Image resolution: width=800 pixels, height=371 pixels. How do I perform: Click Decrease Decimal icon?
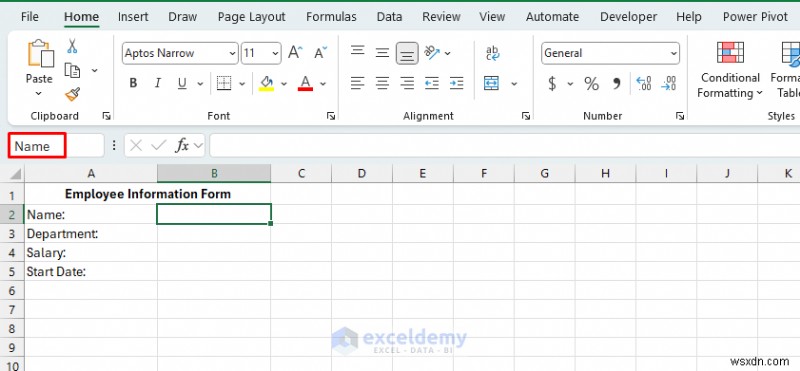[668, 83]
